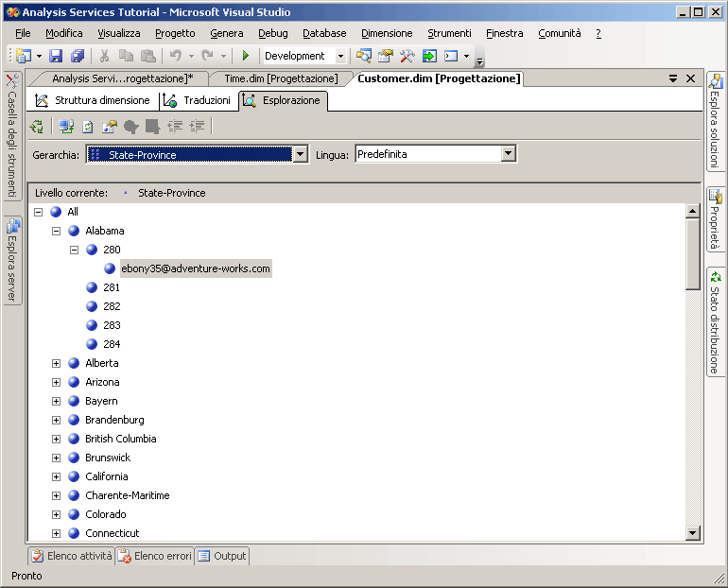This screenshot has width=728, height=588.
Task: Expand the California tree node
Action: 56,476
